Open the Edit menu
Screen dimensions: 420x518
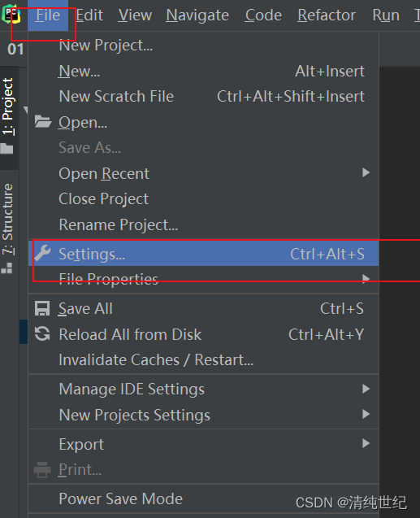[x=89, y=15]
